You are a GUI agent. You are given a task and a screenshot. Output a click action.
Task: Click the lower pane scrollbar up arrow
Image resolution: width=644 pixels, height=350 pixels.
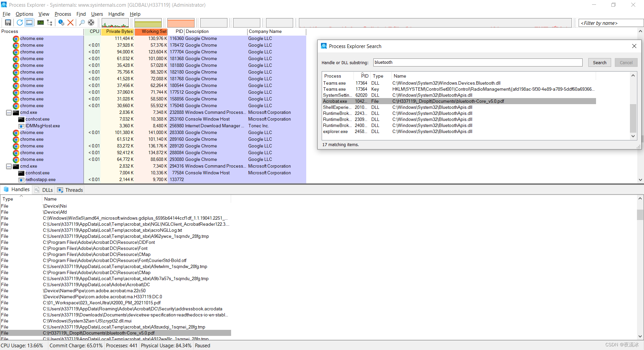tap(640, 199)
